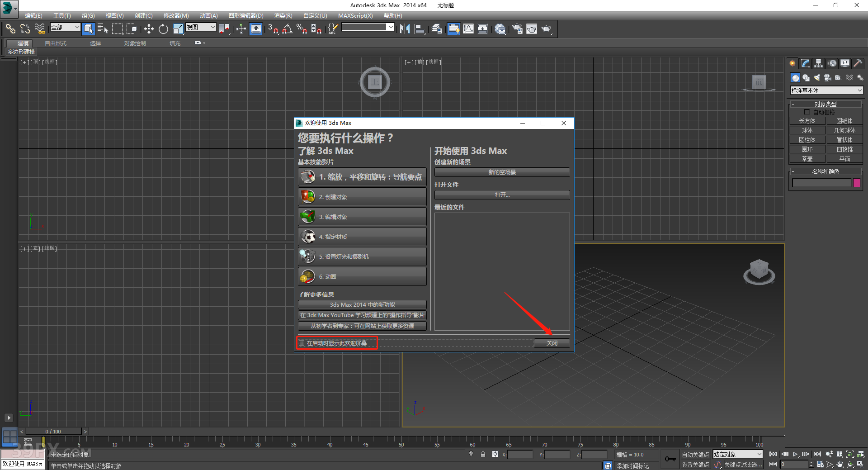The height and width of the screenshot is (470, 868).
Task: Select the Move tool icon
Action: coord(149,29)
